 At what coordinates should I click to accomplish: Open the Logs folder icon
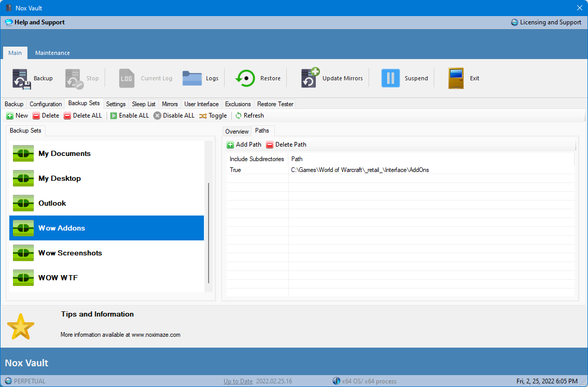click(x=192, y=78)
